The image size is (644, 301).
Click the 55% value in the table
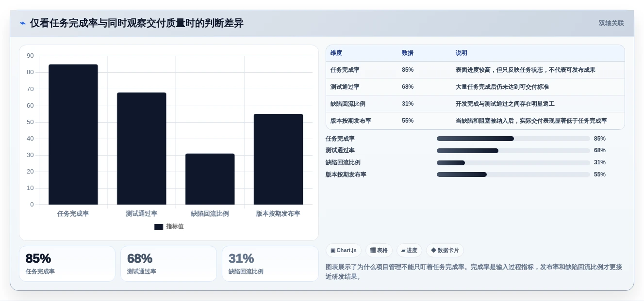point(408,121)
